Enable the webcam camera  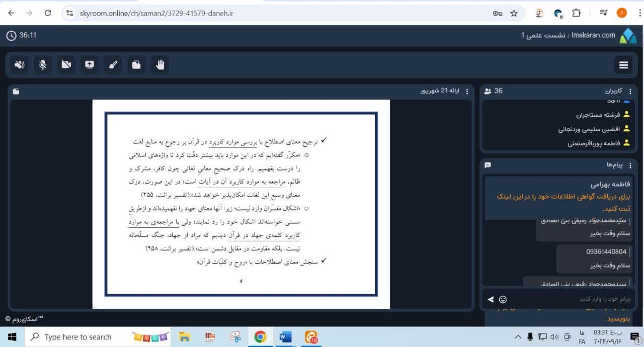(x=66, y=65)
